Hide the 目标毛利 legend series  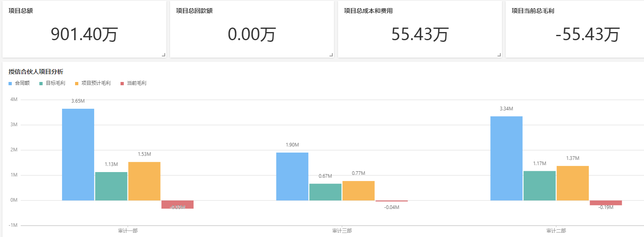(x=52, y=83)
